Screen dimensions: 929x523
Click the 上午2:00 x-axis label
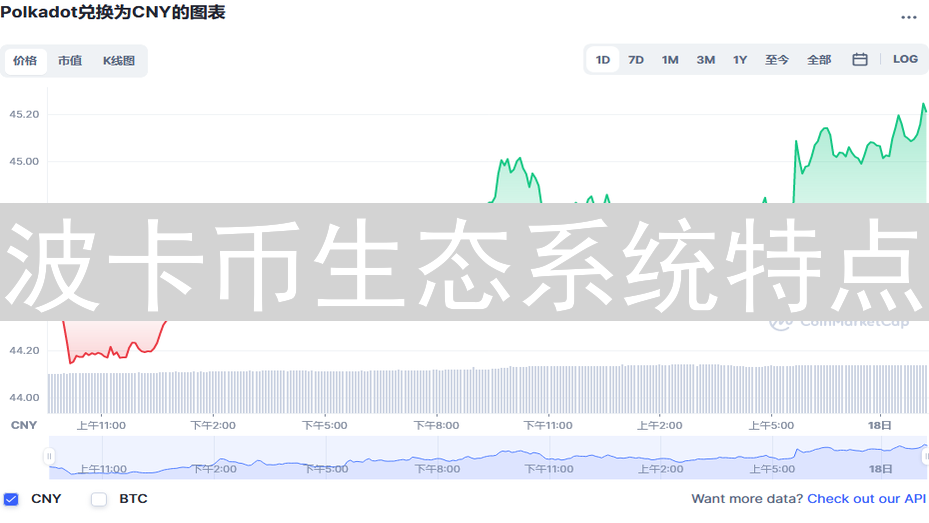[x=659, y=425]
